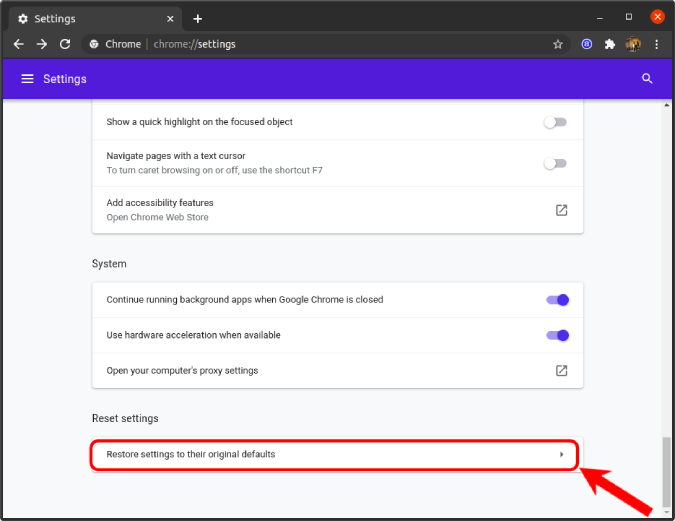This screenshot has width=675, height=521.
Task: Open the Extensions puzzle piece menu
Action: pos(610,44)
